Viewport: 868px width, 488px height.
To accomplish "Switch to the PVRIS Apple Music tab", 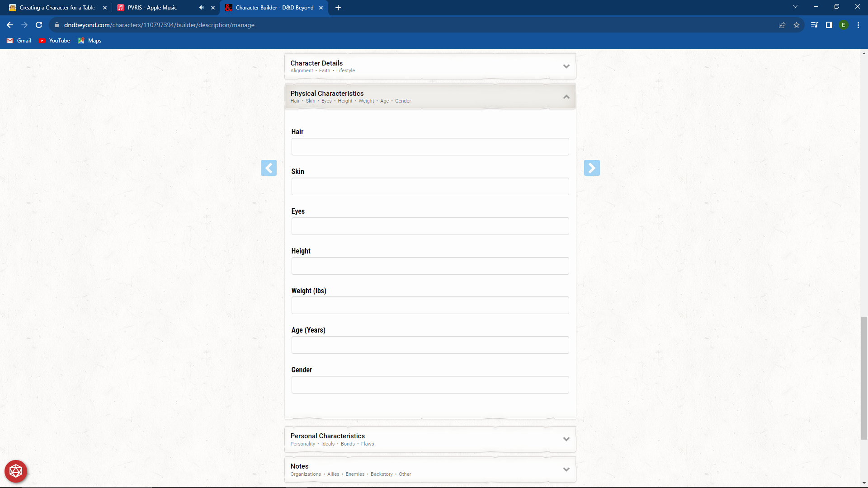I will (x=154, y=8).
